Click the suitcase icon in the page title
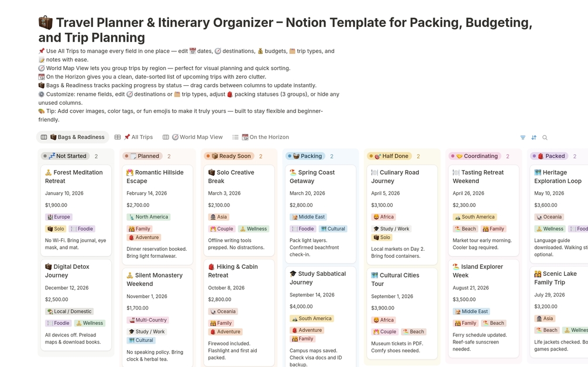 pos(46,23)
